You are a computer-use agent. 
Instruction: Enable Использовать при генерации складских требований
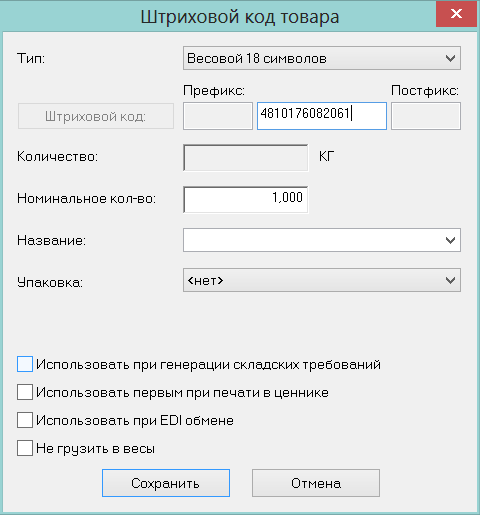[25, 364]
